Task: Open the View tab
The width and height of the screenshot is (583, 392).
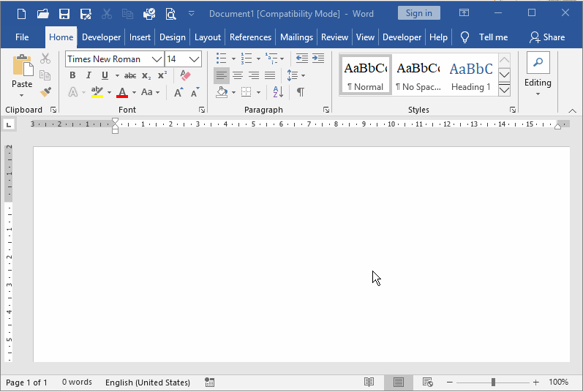Action: pyautogui.click(x=365, y=37)
